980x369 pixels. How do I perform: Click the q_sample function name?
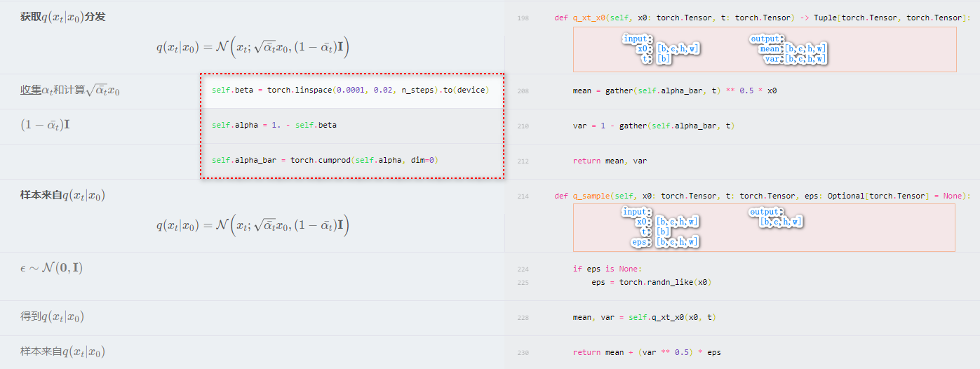[591, 196]
